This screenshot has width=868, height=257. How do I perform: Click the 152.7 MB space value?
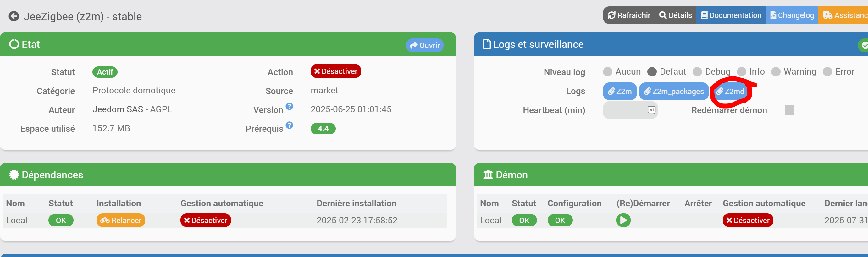(x=111, y=128)
